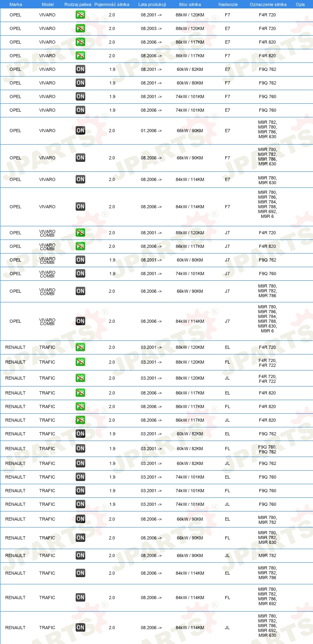The width and height of the screenshot is (313, 644).
Task: Click ON icon in Trafic FL 84kW / 114KM row
Action: 80,598
